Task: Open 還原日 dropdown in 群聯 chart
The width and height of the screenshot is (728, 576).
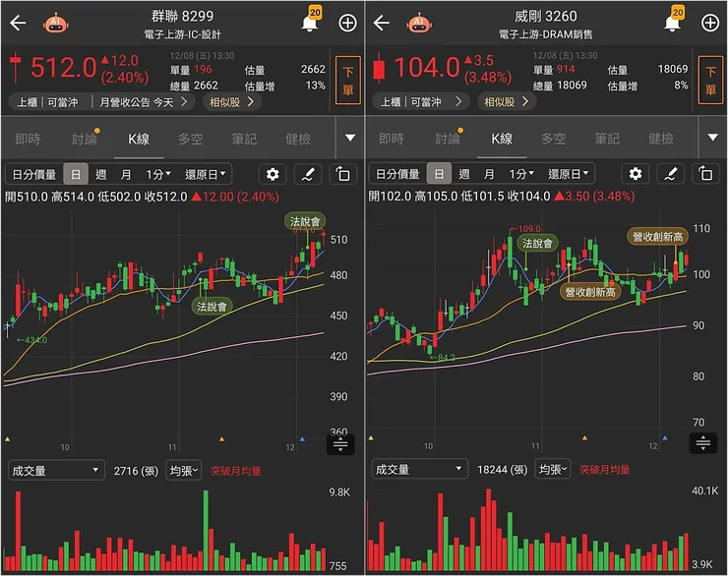Action: [206, 175]
